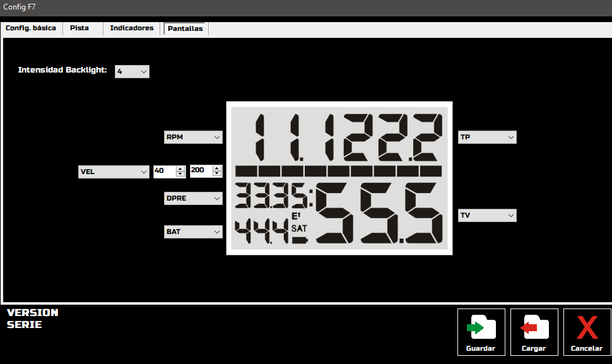This screenshot has height=364, width=612.
Task: Open the BAT field dropdown
Action: 193,232
